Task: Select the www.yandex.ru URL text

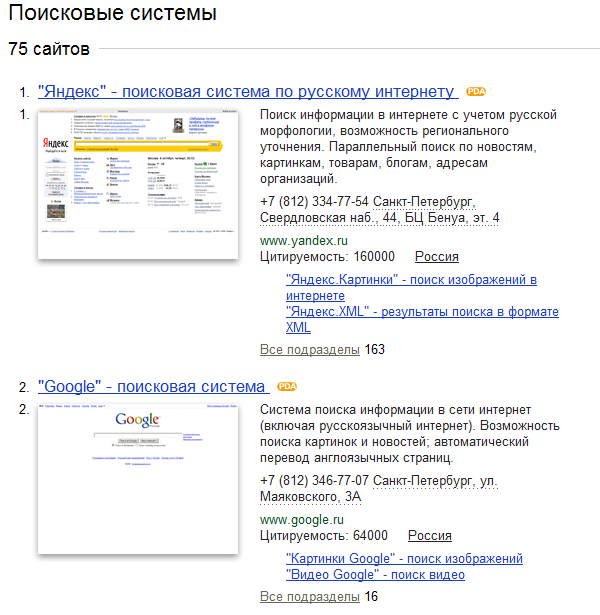Action: 304,240
